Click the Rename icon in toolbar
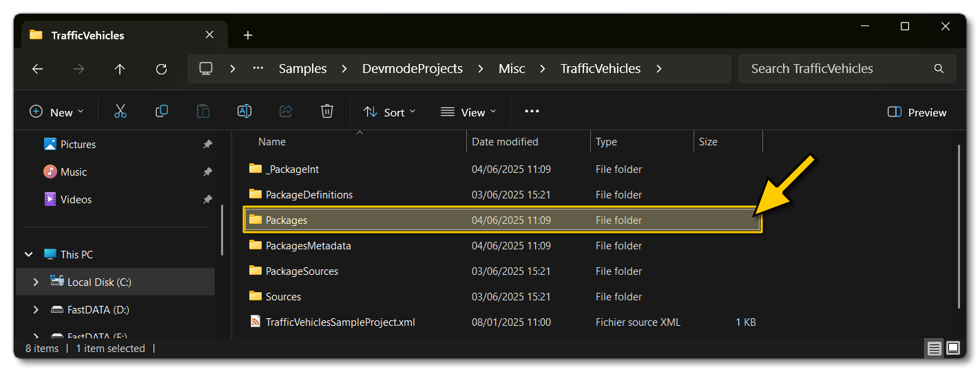The width and height of the screenshot is (980, 372). pyautogui.click(x=244, y=112)
